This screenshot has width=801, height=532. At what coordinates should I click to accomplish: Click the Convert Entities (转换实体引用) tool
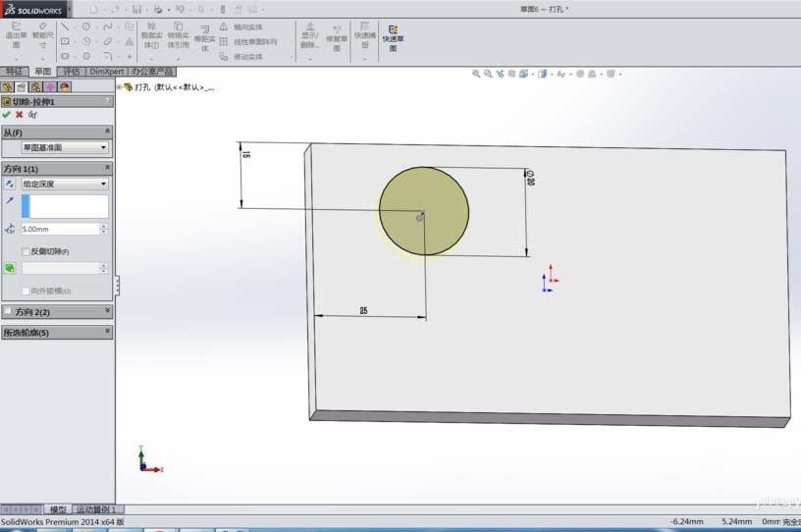(178, 35)
